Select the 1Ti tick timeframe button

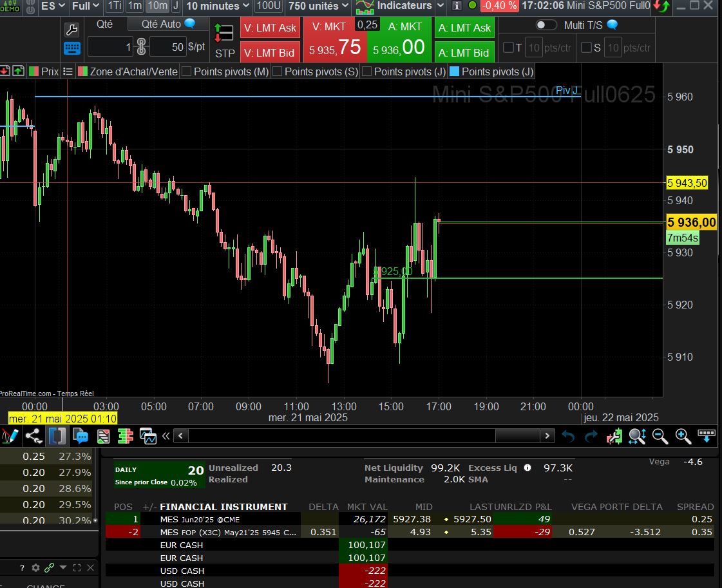click(x=114, y=6)
